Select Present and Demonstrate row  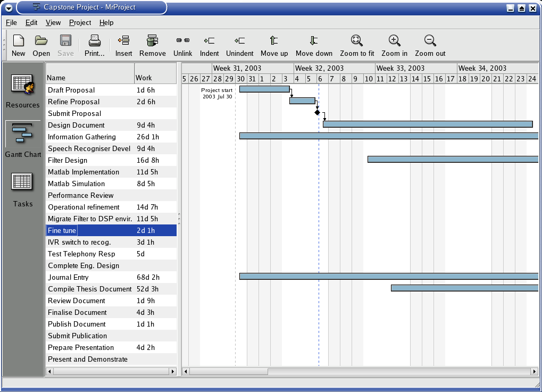111,359
